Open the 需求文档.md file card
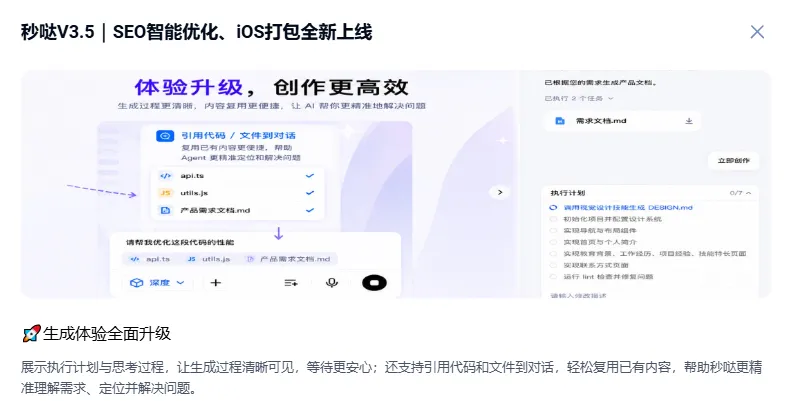786x401 pixels. point(622,121)
